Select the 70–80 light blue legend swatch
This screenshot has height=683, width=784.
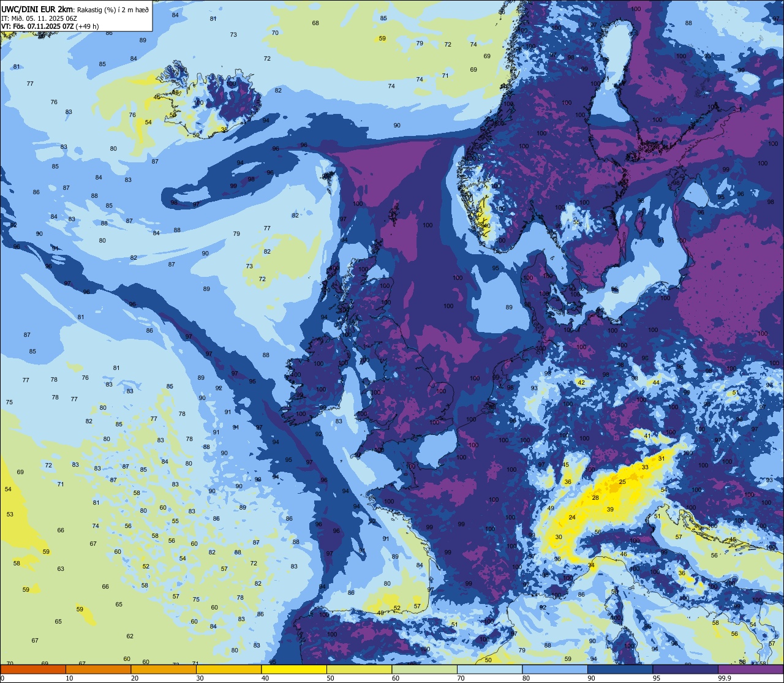489,669
